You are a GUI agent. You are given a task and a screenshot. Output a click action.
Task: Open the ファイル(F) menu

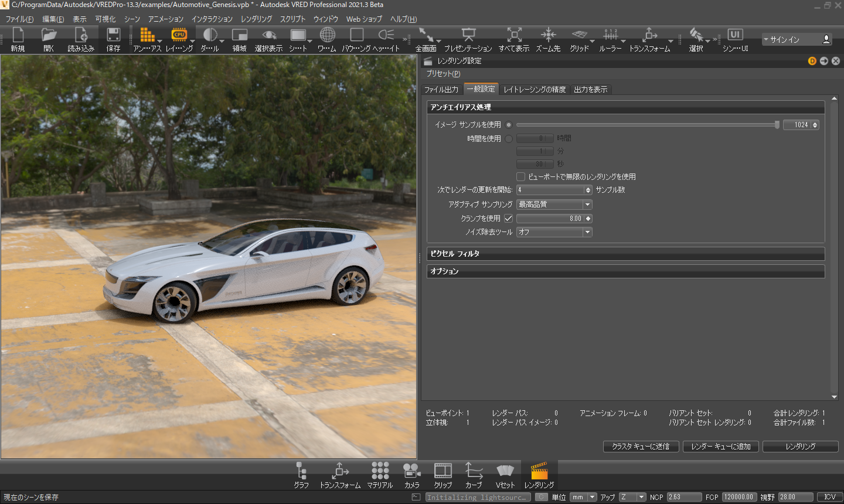click(19, 19)
